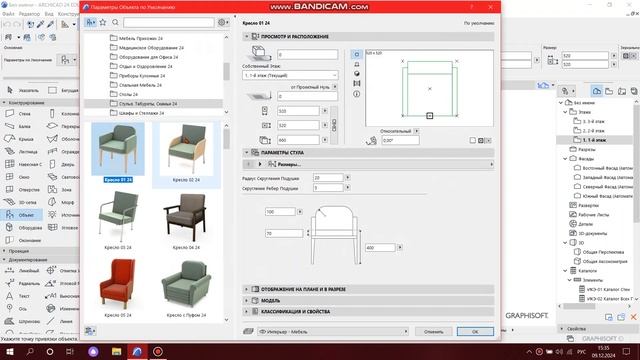Select the Спальная Мебель 24 folder

click(136, 85)
